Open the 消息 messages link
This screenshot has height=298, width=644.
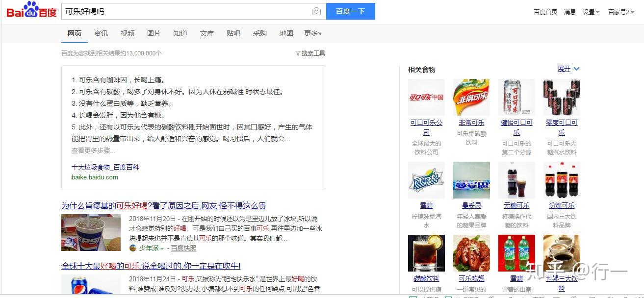pyautogui.click(x=570, y=12)
